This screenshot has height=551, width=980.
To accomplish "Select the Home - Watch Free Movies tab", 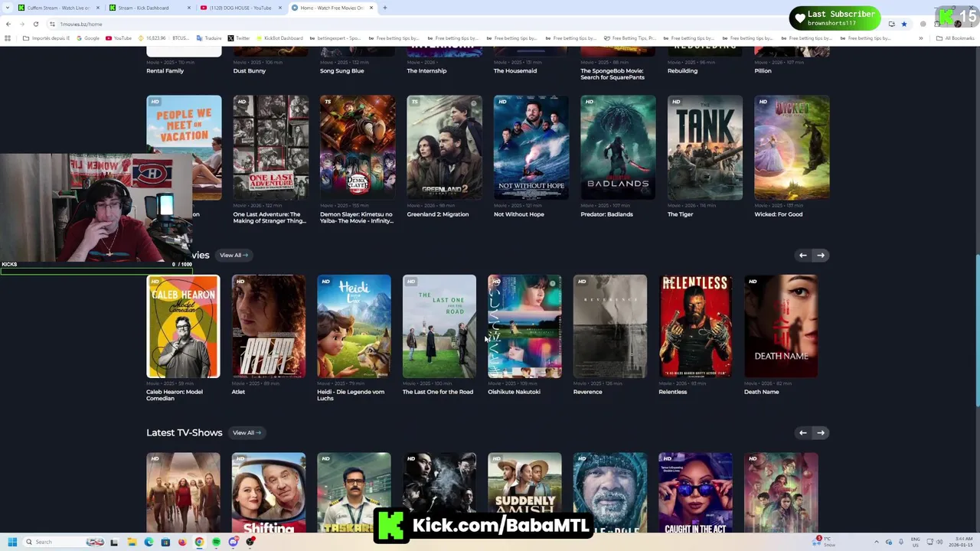I will point(332,8).
